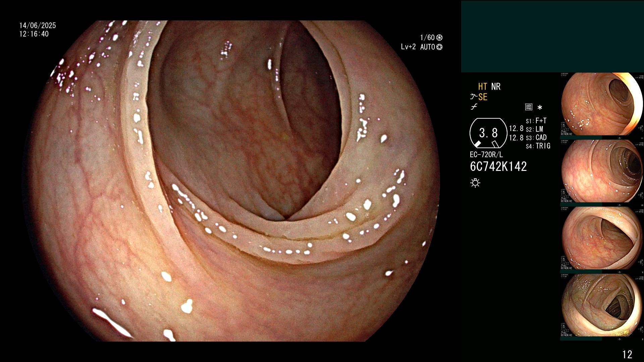Click the lower 12.8 diameter value
This screenshot has height=362, width=644.
[516, 137]
